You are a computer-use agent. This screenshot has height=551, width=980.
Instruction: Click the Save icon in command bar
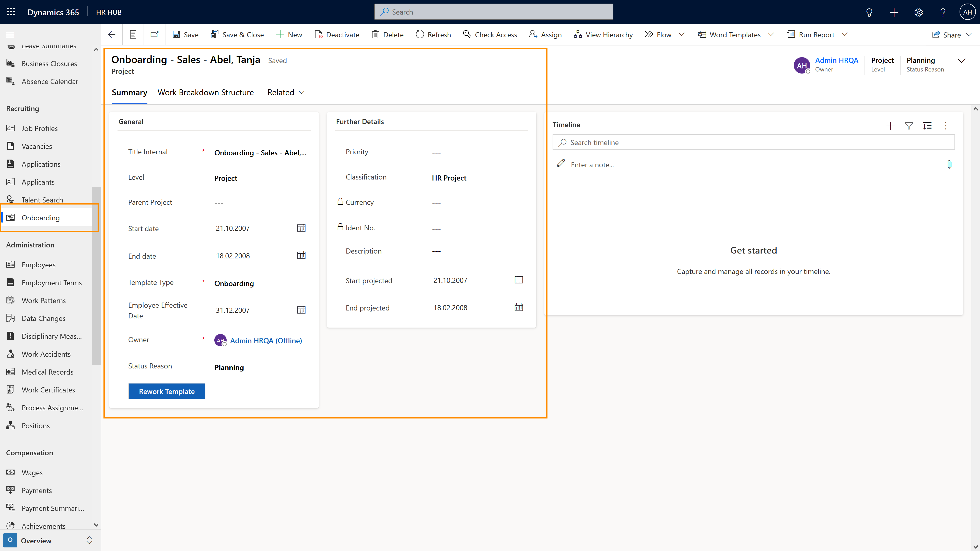(176, 35)
